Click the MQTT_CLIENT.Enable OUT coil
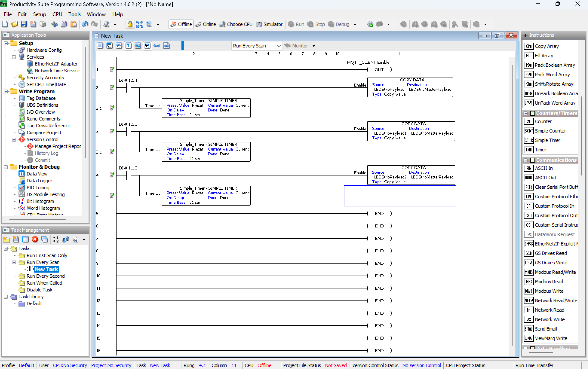 [x=379, y=70]
